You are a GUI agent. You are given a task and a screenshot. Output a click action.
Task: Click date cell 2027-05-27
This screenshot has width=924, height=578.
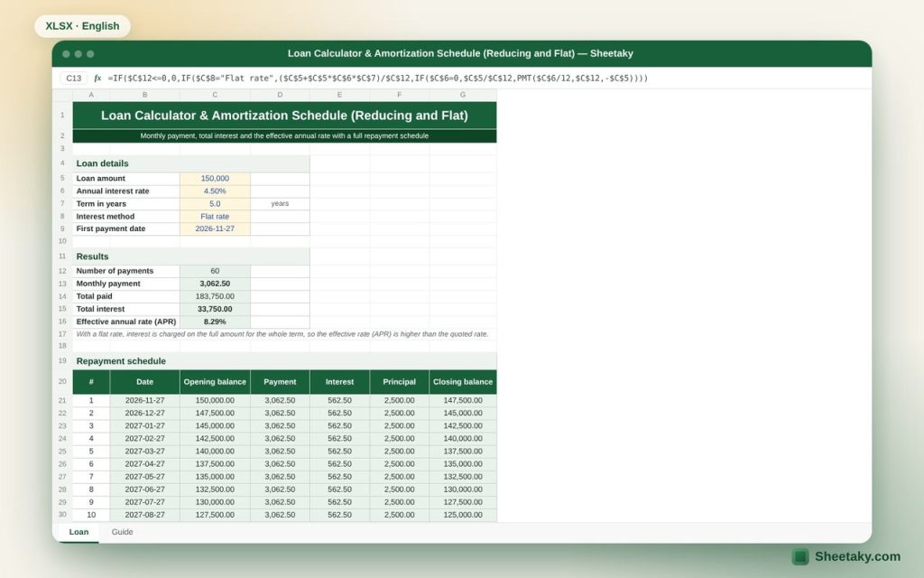click(145, 477)
